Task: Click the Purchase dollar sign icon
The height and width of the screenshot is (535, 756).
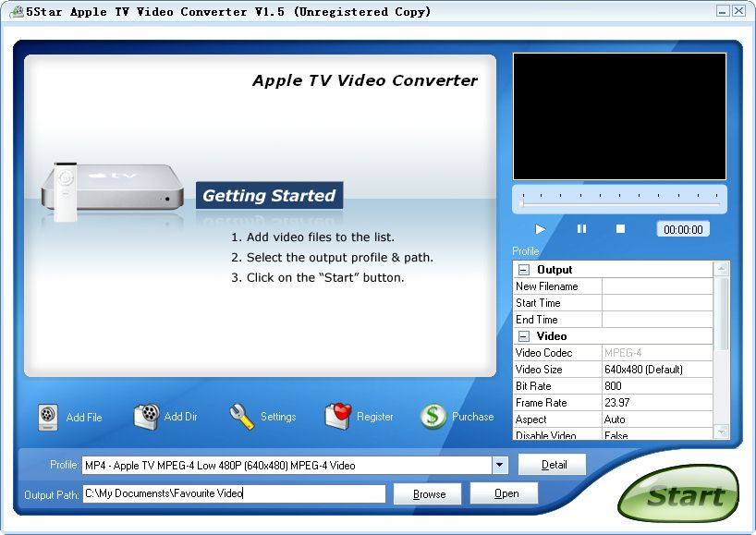Action: coord(433,417)
